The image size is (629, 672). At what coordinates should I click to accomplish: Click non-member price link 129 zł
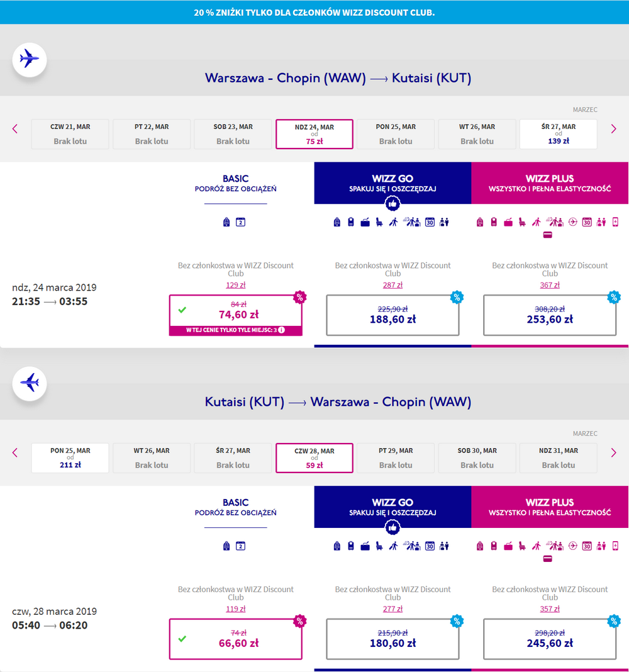[236, 285]
